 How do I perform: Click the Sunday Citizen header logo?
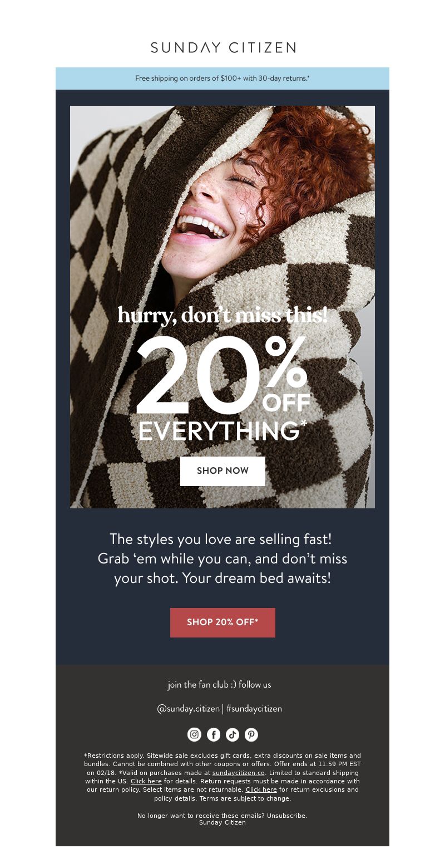222,47
